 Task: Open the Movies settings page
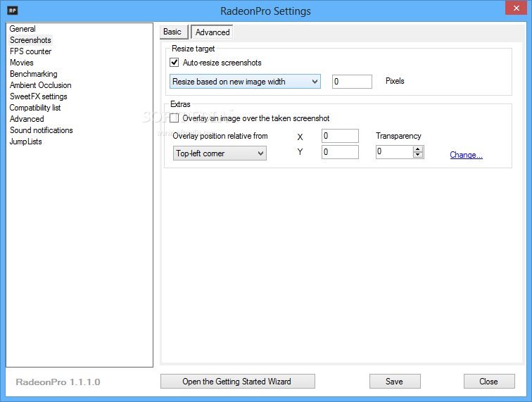(22, 63)
